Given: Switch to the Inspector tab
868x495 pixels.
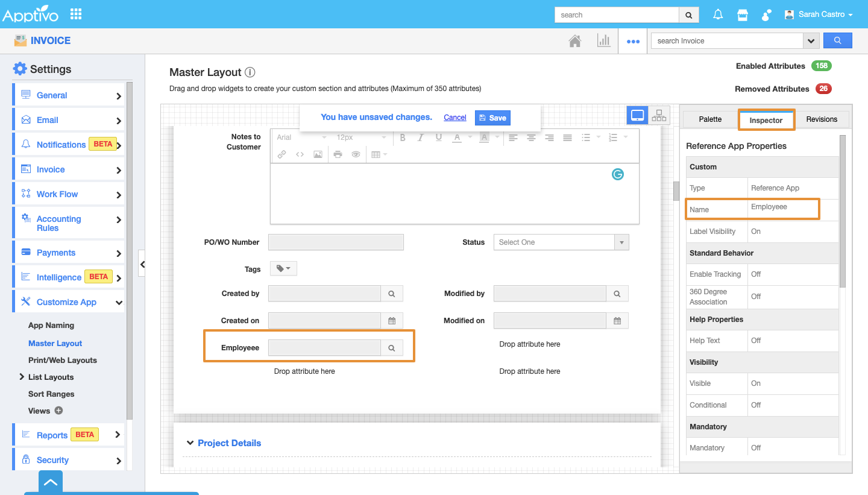Looking at the screenshot, I should pyautogui.click(x=766, y=120).
